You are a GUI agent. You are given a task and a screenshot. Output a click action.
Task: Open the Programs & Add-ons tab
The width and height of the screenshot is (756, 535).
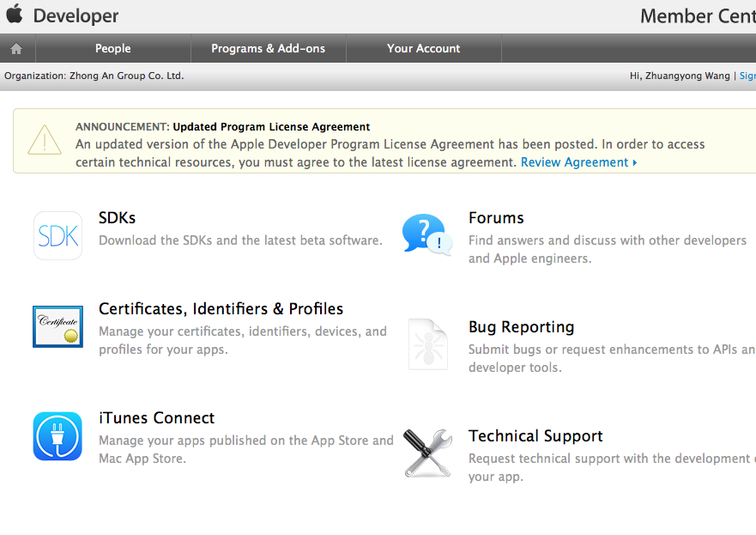pos(268,48)
